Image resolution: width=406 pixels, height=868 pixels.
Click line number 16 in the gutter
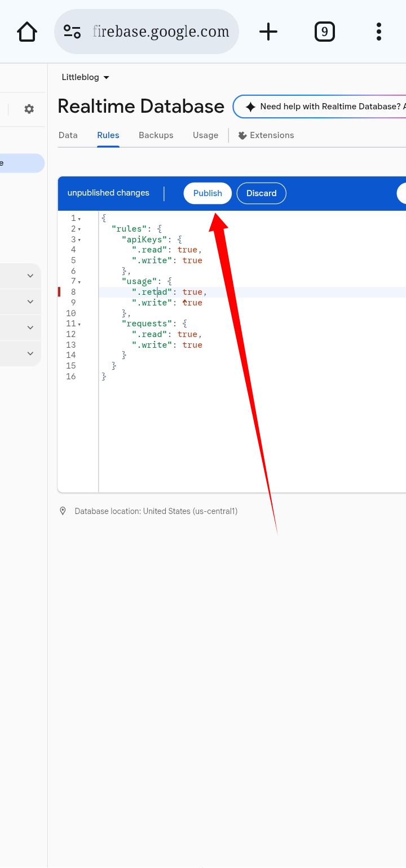(70, 377)
